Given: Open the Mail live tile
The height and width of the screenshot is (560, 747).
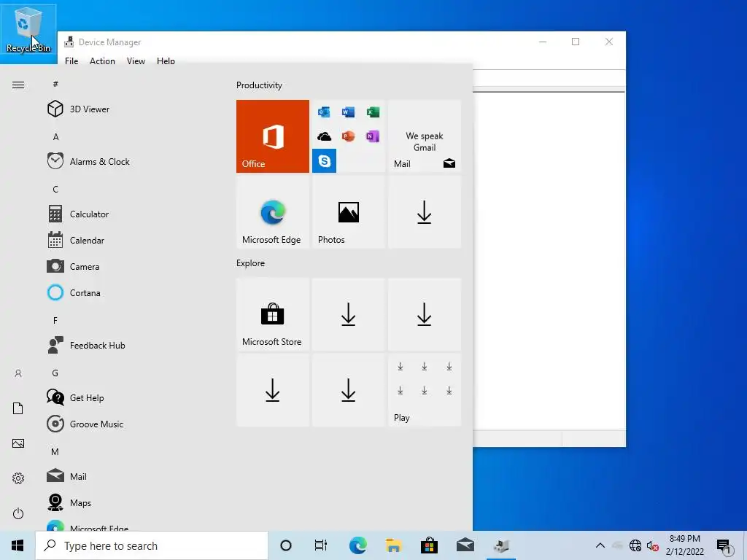Looking at the screenshot, I should [x=425, y=136].
